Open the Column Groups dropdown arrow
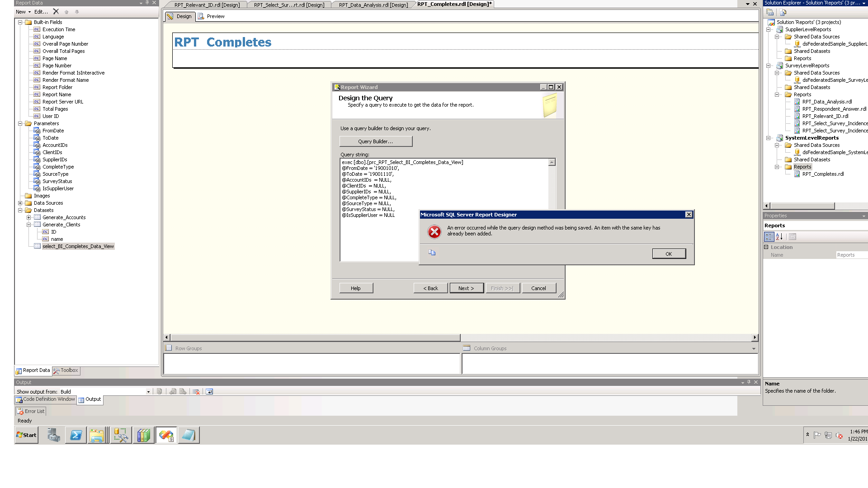 point(754,348)
